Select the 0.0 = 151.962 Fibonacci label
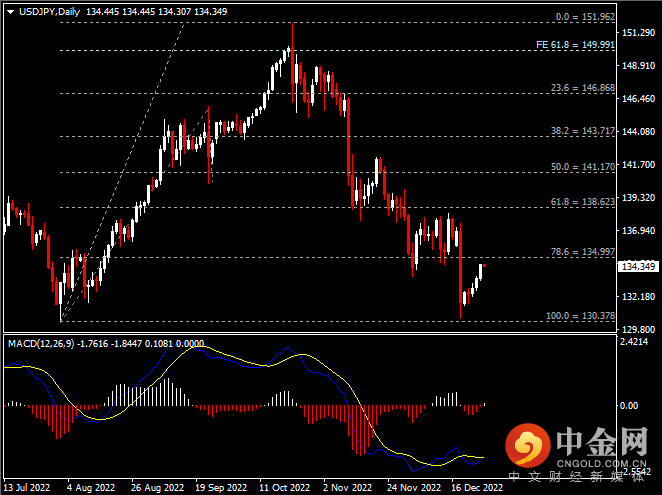 [x=584, y=17]
